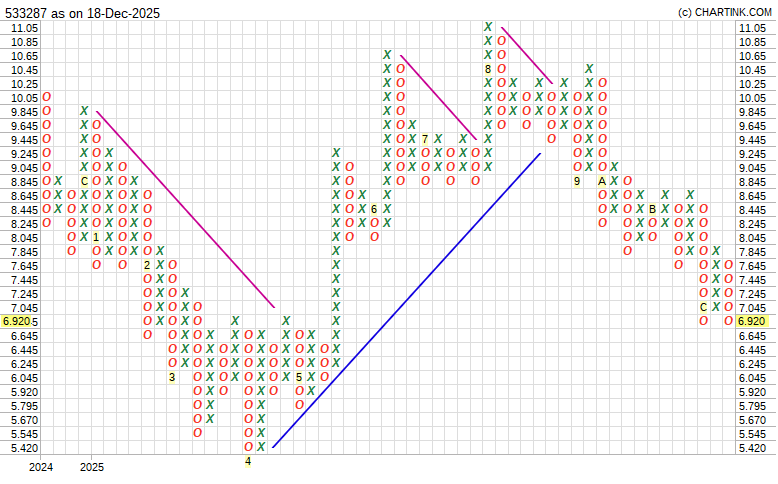Select the month marker 6 in the chart
The width and height of the screenshot is (778, 484).
374,209
